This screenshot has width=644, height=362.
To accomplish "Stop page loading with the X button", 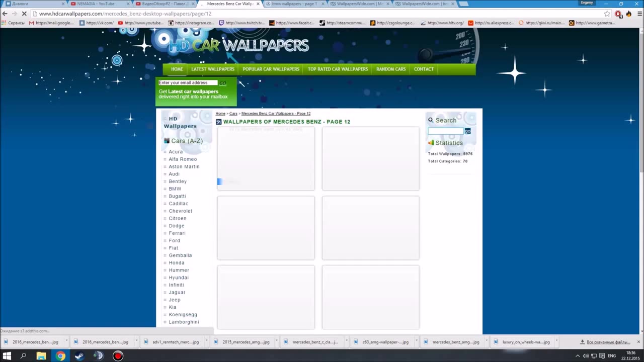I will pyautogui.click(x=24, y=14).
